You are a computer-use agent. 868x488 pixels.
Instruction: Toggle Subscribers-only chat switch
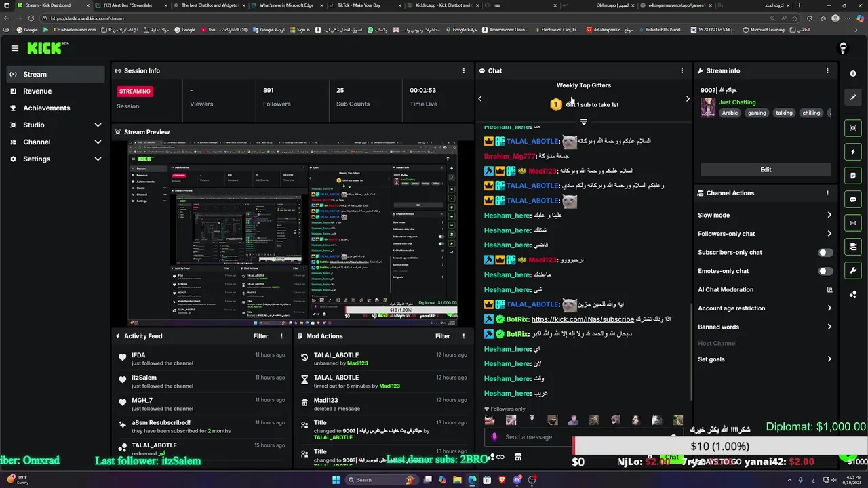(825, 253)
